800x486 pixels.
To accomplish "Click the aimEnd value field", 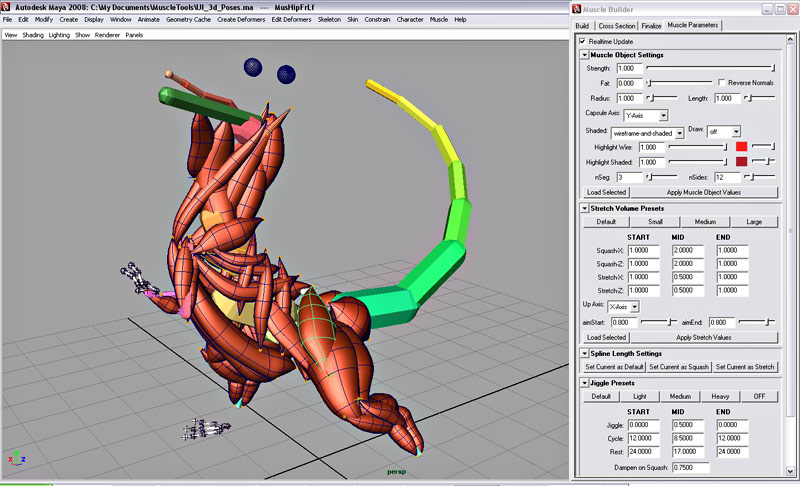I will (721, 322).
